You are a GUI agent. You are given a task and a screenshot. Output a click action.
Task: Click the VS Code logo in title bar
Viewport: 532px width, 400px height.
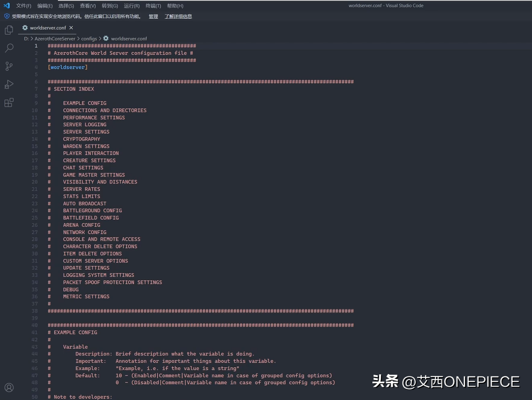pyautogui.click(x=6, y=6)
